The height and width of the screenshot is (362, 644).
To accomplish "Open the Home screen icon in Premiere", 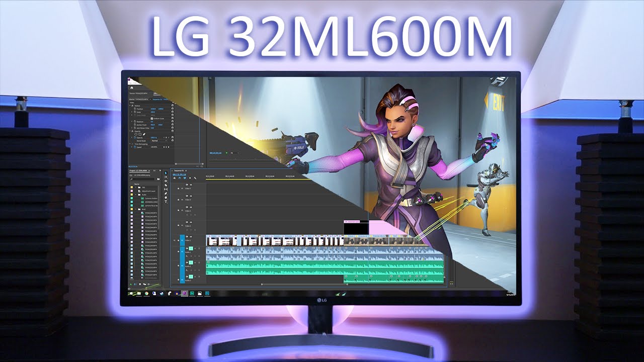I will pyautogui.click(x=132, y=88).
